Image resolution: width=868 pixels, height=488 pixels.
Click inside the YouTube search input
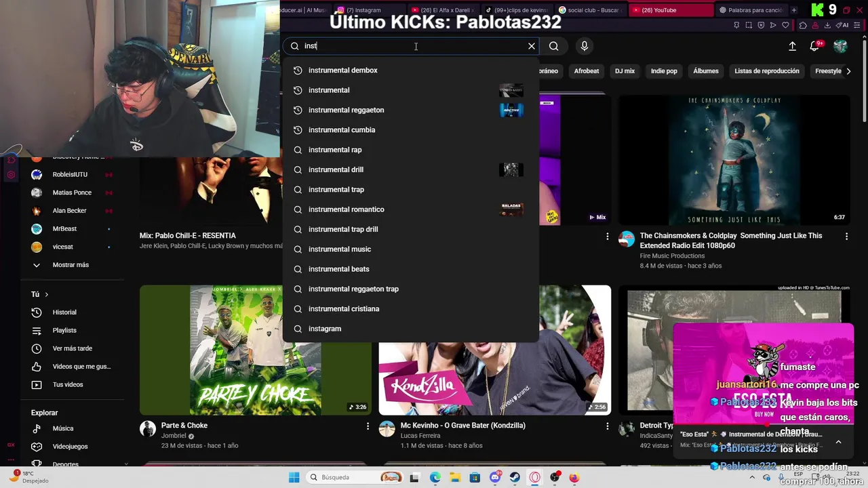pos(410,46)
